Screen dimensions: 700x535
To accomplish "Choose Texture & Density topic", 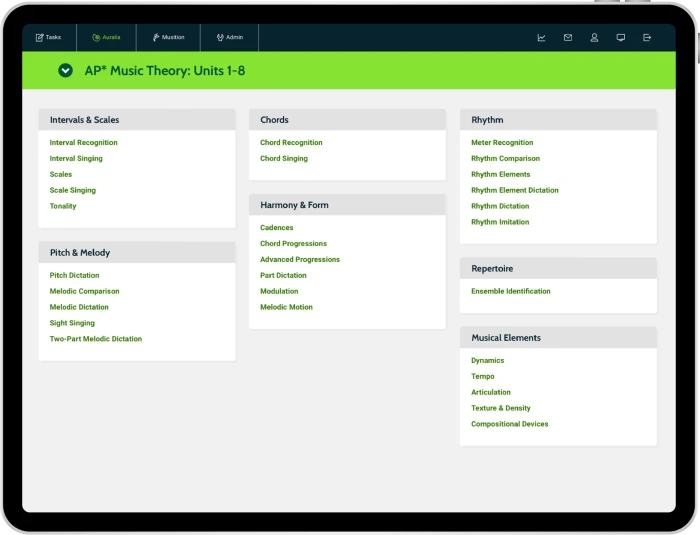I will tap(501, 408).
